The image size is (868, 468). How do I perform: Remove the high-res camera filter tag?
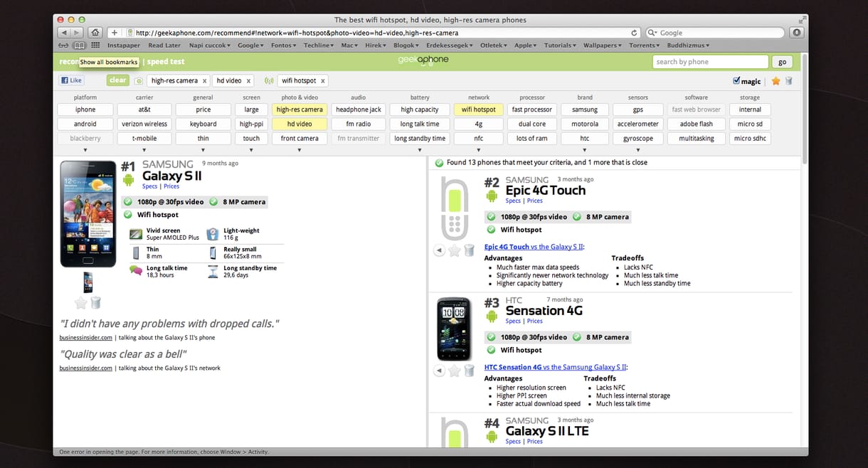tap(204, 81)
